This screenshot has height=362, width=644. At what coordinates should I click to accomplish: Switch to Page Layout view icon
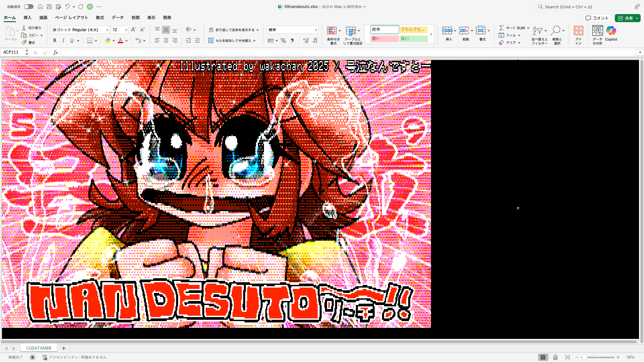click(555, 357)
